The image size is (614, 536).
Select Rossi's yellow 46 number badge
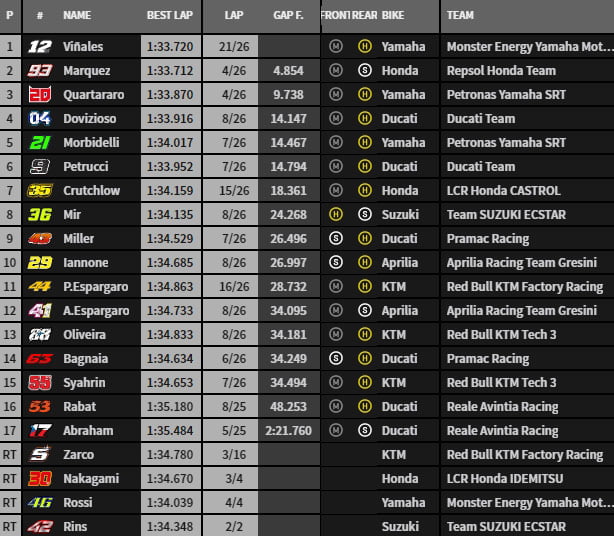[x=39, y=503]
